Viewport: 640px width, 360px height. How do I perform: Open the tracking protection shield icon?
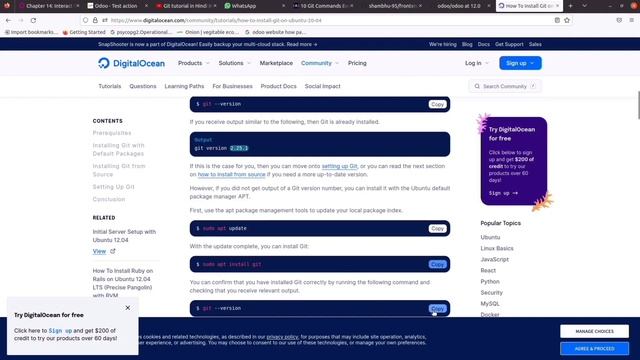(x=85, y=20)
